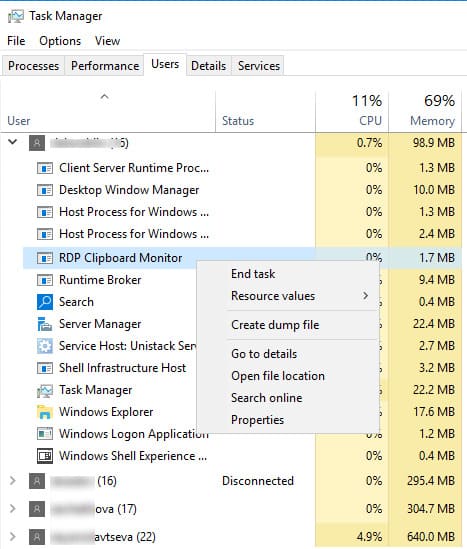The image size is (467, 549).
Task: Click the Windows Shell Experience icon
Action: coord(45,456)
